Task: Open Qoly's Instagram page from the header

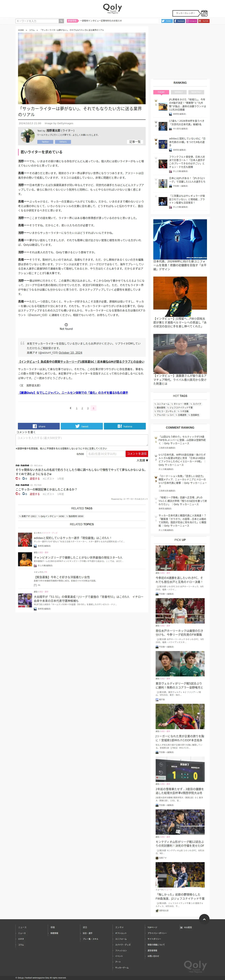Action: (x=192, y=21)
